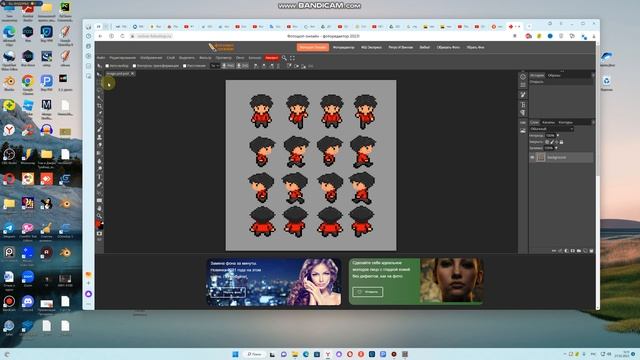640x360 pixels.
Task: Select the Clone Stamp tool
Action: pos(99,137)
